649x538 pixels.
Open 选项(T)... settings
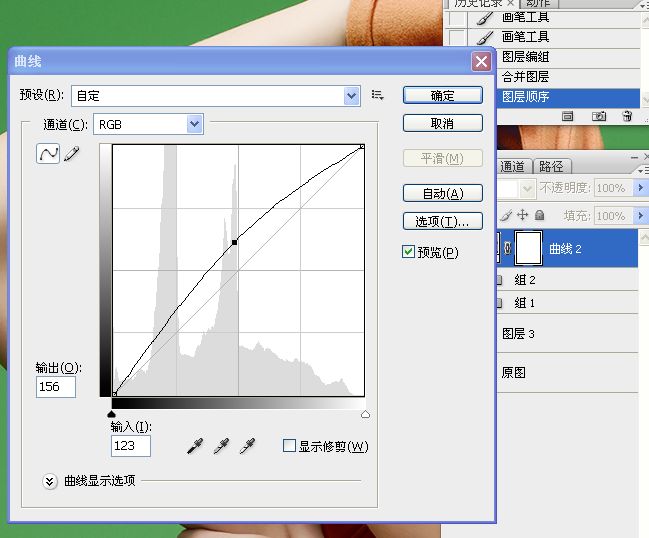[x=442, y=221]
